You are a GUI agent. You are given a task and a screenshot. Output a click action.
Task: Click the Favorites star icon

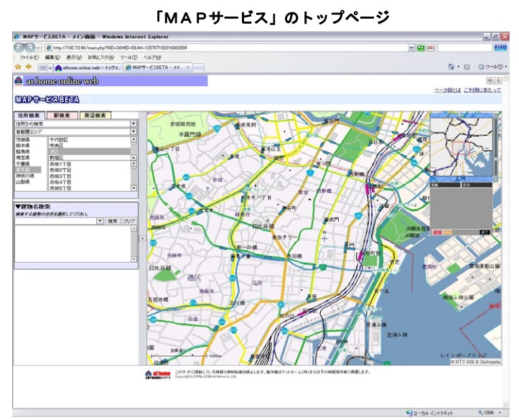tap(18, 67)
